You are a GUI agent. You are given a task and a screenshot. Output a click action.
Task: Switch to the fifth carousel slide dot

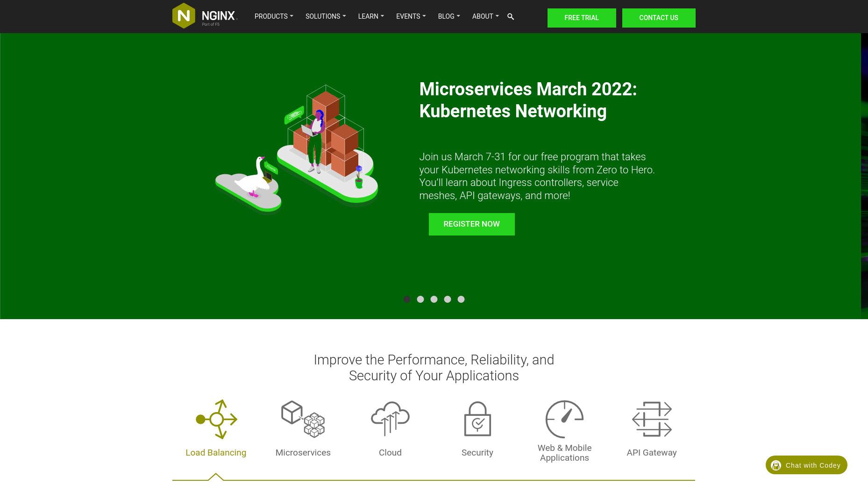pos(461,299)
